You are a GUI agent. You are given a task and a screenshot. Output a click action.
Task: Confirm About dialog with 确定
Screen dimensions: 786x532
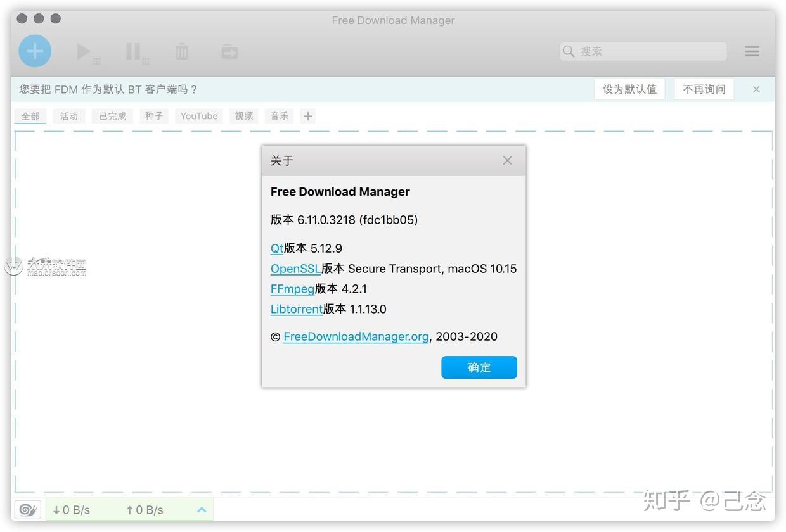click(x=479, y=367)
